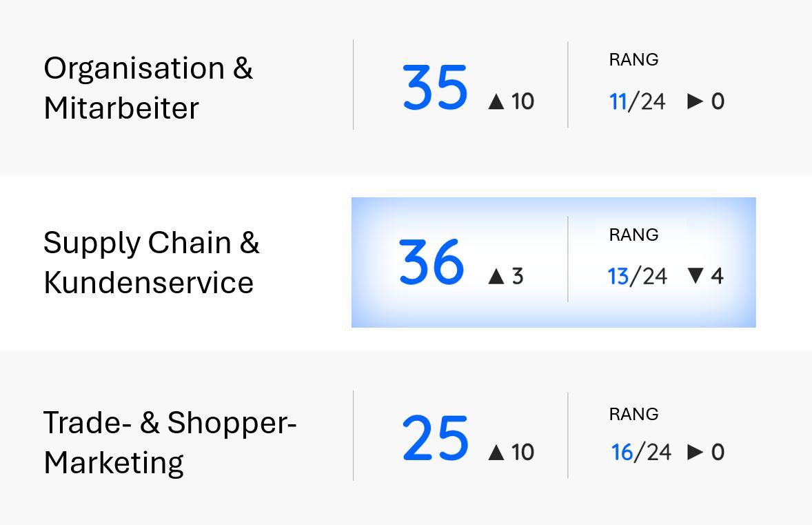Click the right arrow next to rank 11/24

(696, 102)
